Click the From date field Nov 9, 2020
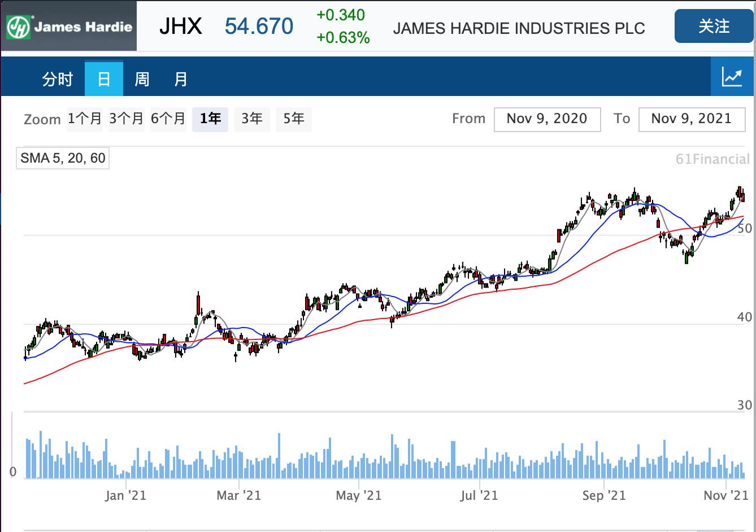This screenshot has width=756, height=532. 547,119
